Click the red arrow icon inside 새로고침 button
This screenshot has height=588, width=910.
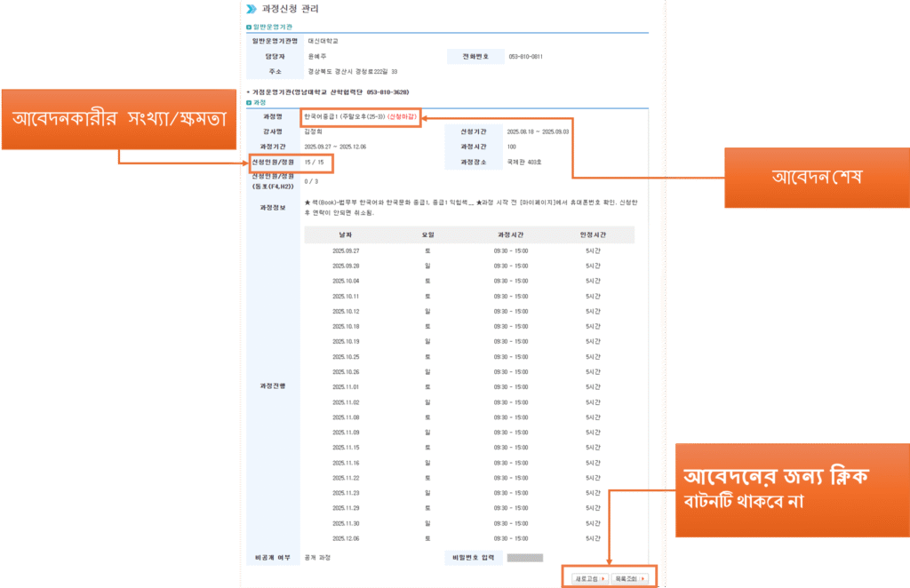(603, 578)
